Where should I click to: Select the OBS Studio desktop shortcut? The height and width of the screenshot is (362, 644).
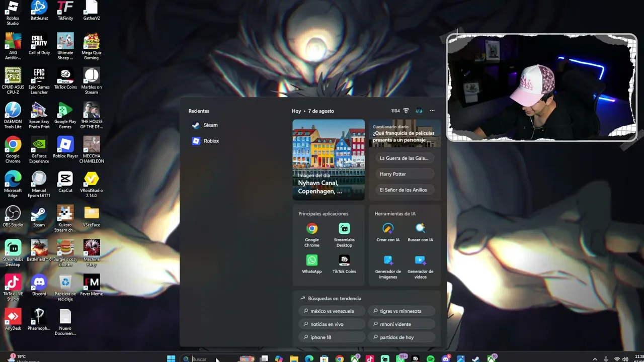click(x=13, y=217)
